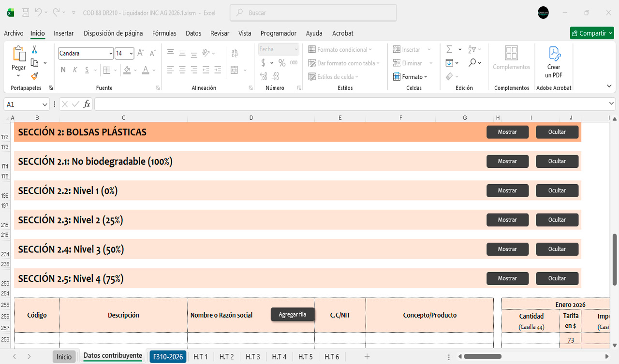Click the AutoSum sigma icon
Screen dimensions: 619x364
pos(449,49)
